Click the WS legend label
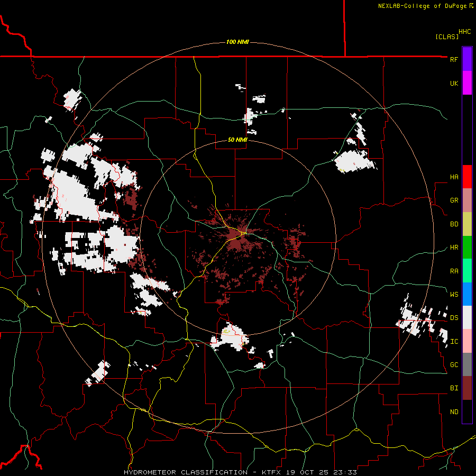Image resolution: width=476 pixels, height=476 pixels. point(454,295)
